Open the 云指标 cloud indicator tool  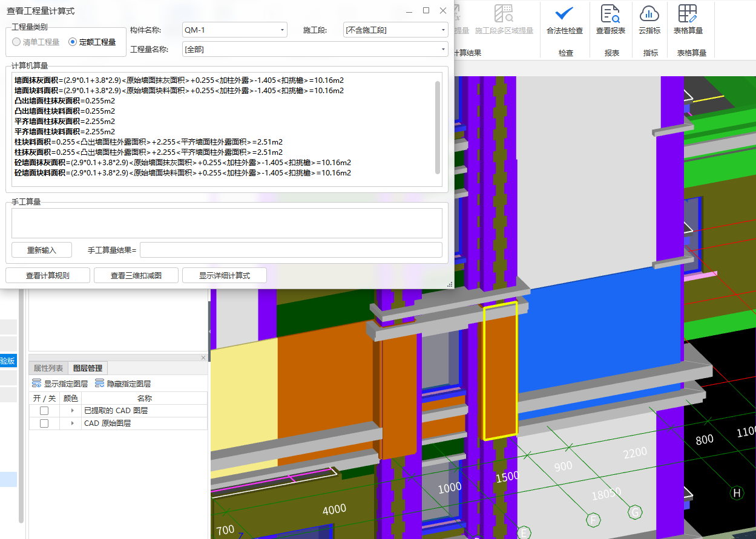(649, 20)
